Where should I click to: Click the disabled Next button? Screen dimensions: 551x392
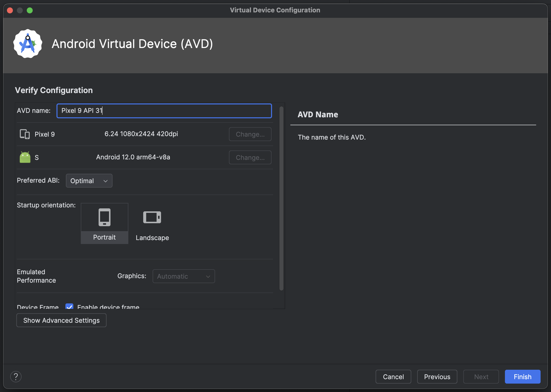pos(481,377)
